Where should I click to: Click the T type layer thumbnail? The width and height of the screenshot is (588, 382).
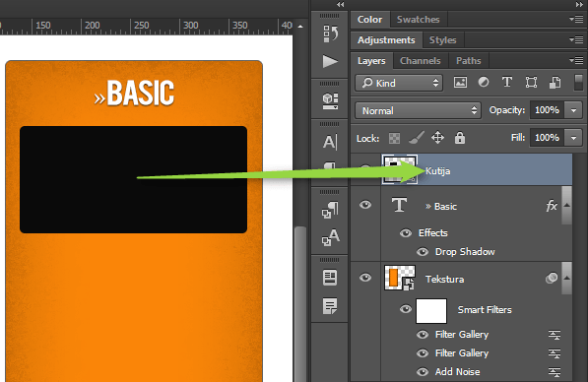pos(399,206)
